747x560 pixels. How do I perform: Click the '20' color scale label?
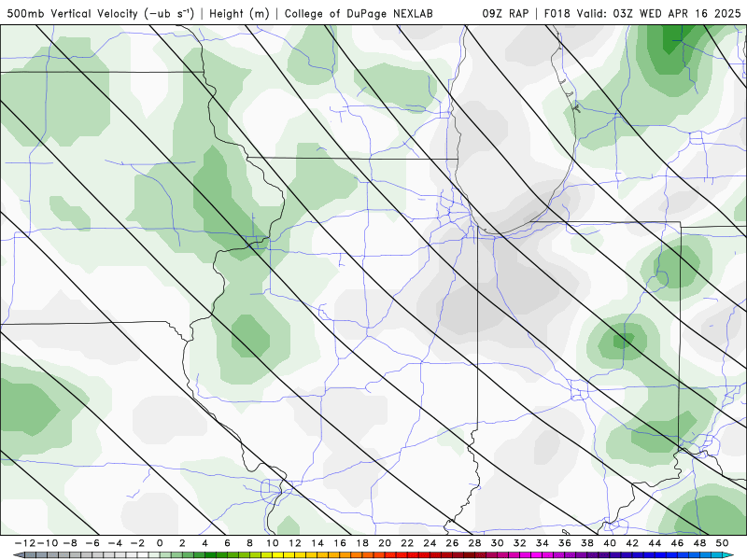[385, 543]
